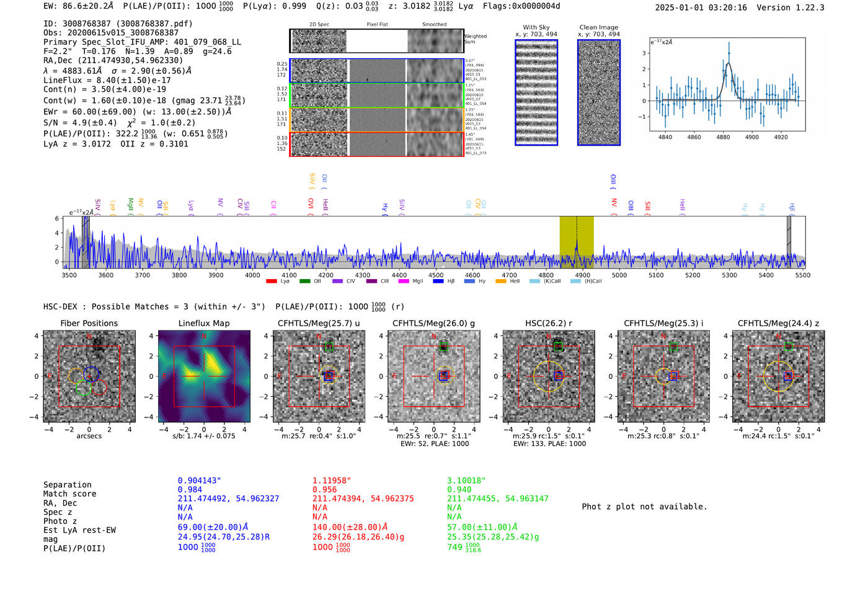Image resolution: width=868 pixels, height=591 pixels.
Task: Click the 'Pixel Flat' column header
Action: [377, 25]
